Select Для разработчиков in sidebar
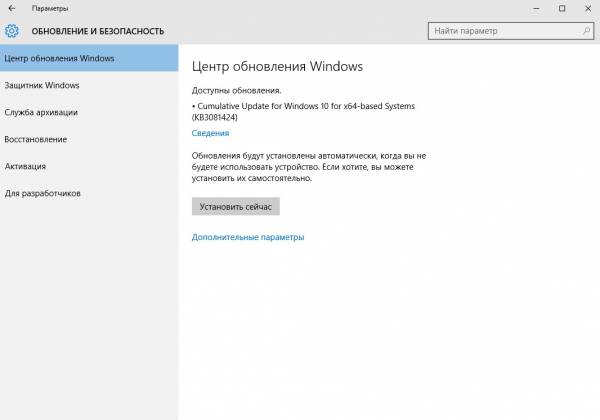This screenshot has height=420, width=600. click(x=89, y=193)
